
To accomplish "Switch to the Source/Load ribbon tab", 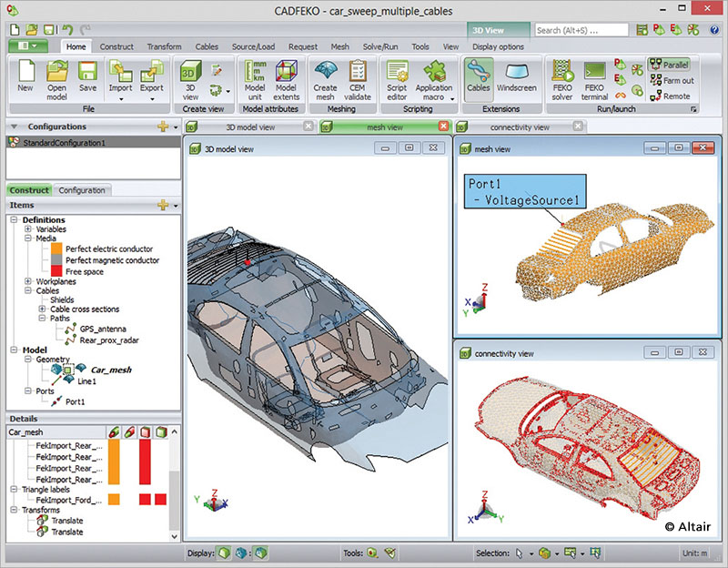I will coord(254,46).
